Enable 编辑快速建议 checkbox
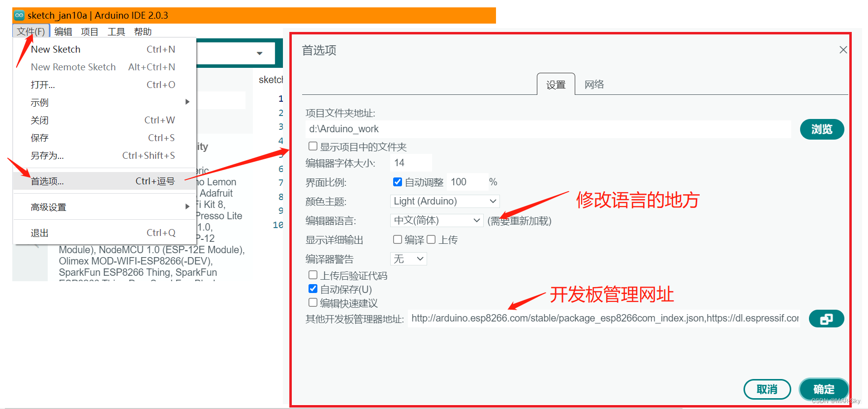The width and height of the screenshot is (868, 409). click(x=312, y=302)
